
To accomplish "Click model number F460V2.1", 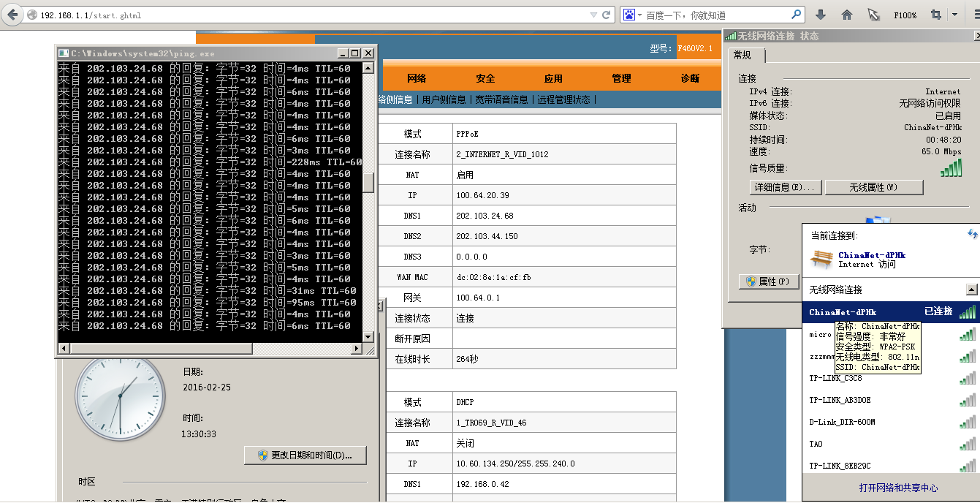I will click(x=695, y=48).
